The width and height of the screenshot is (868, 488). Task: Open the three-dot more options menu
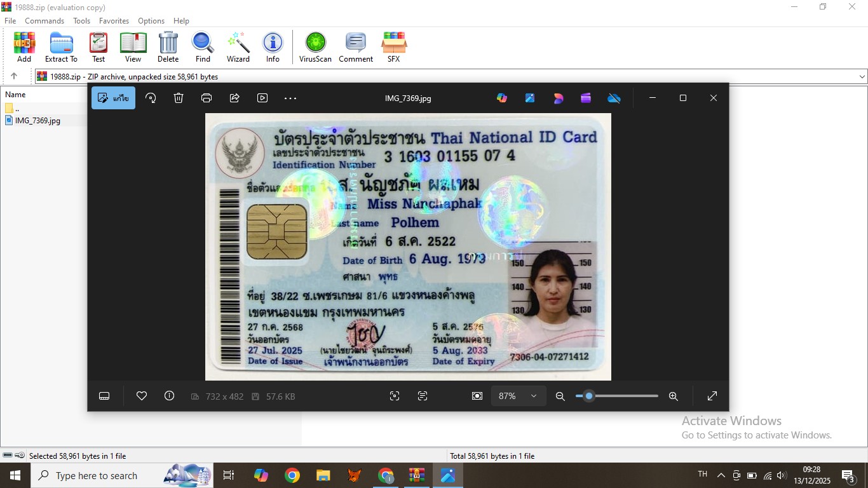[290, 98]
